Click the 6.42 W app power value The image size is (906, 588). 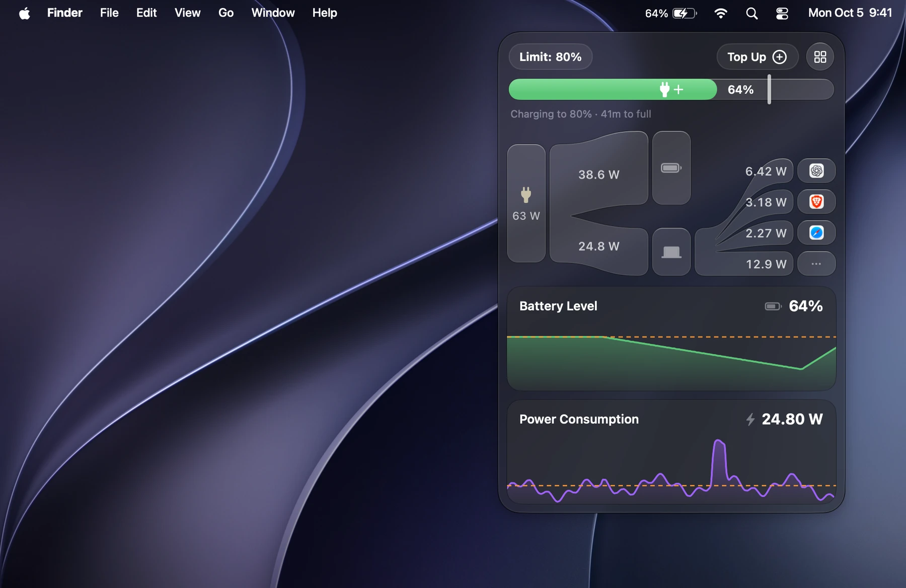(x=766, y=172)
